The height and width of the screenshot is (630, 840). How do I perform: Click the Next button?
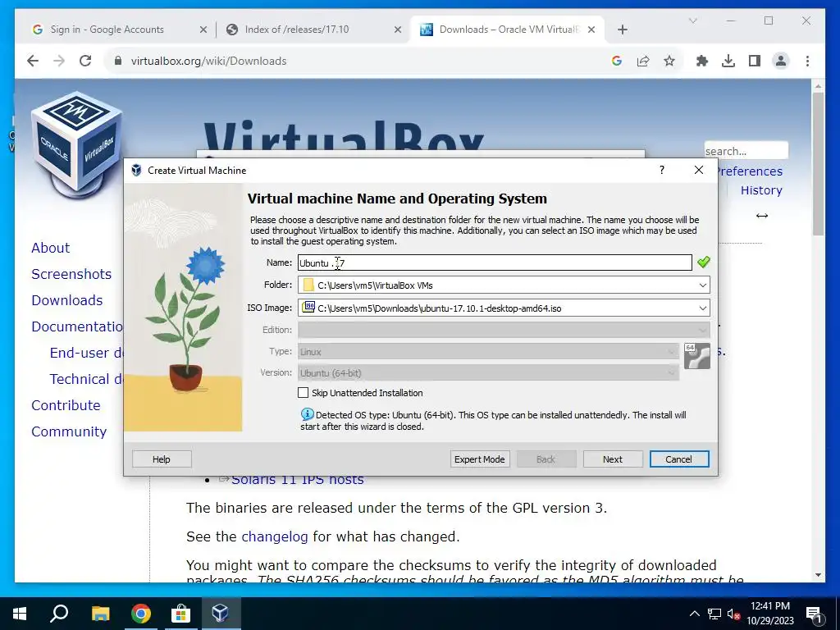(x=612, y=459)
